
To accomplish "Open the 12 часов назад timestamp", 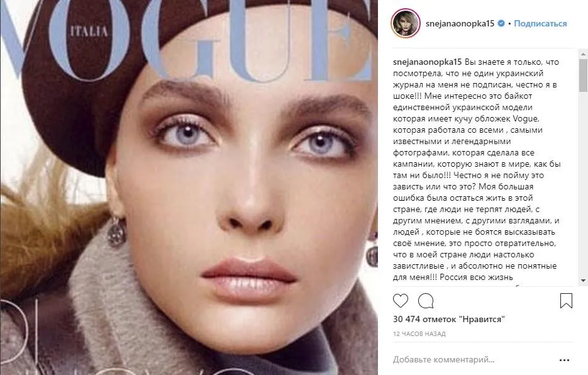I will [419, 333].
